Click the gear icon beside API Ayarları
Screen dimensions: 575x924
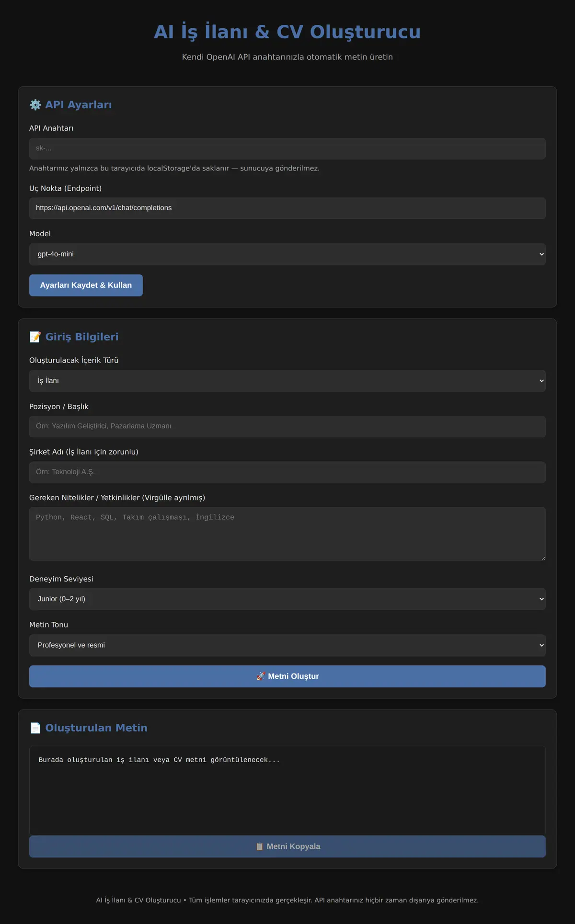point(35,105)
